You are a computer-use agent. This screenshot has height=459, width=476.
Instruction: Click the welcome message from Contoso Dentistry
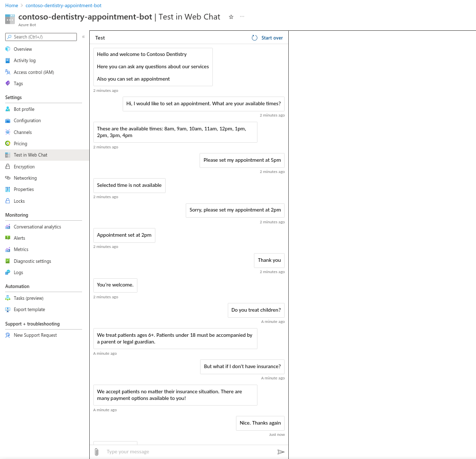[153, 67]
